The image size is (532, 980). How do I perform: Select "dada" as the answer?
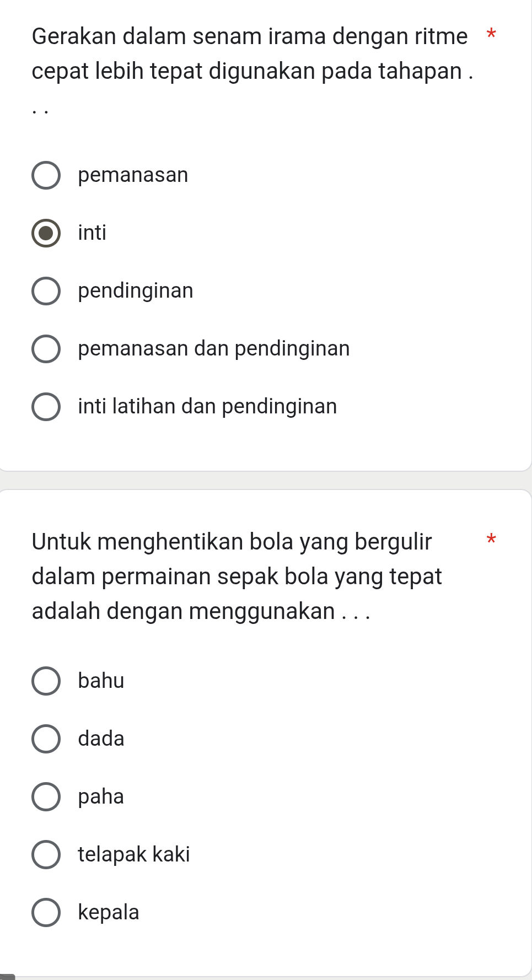click(46, 739)
